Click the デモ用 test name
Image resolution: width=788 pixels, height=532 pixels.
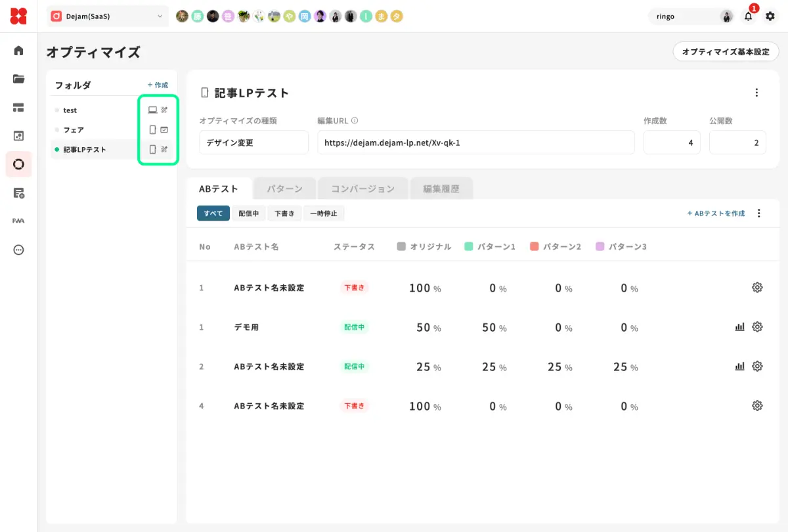[x=246, y=327]
